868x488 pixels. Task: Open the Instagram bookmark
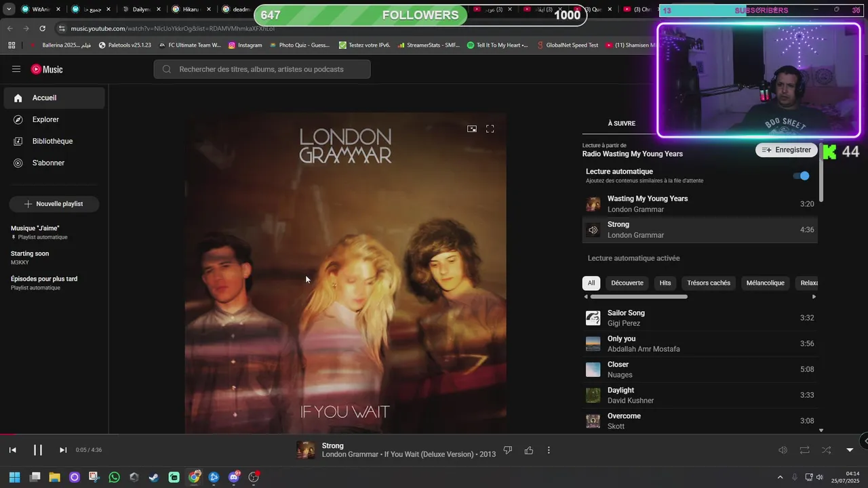(x=245, y=45)
